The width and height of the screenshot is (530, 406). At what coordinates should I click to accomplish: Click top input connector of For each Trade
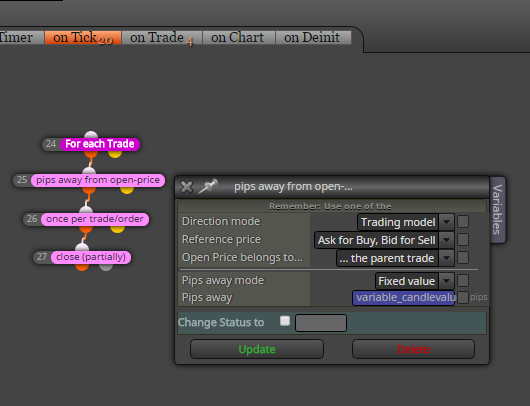pyautogui.click(x=91, y=135)
